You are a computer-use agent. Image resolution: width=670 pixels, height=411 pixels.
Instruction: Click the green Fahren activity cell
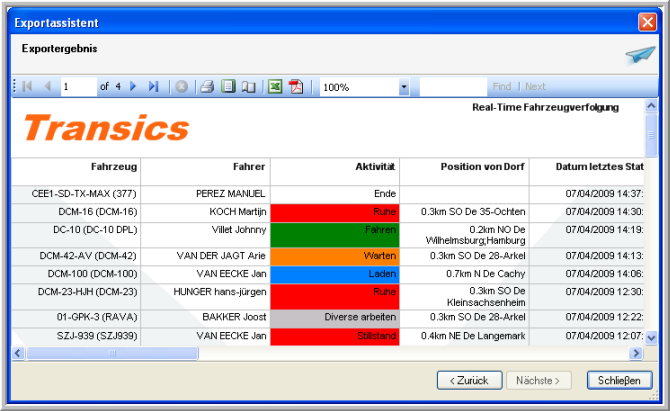pos(335,235)
